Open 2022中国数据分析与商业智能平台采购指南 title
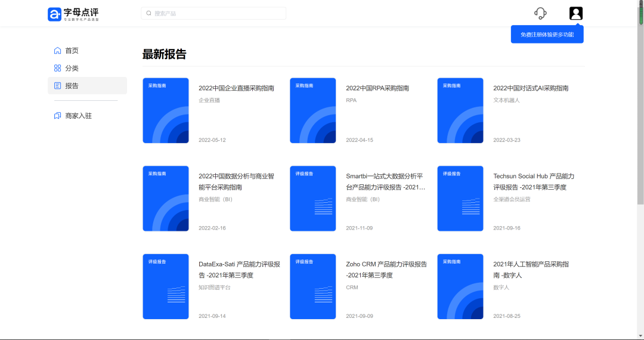 [237, 181]
